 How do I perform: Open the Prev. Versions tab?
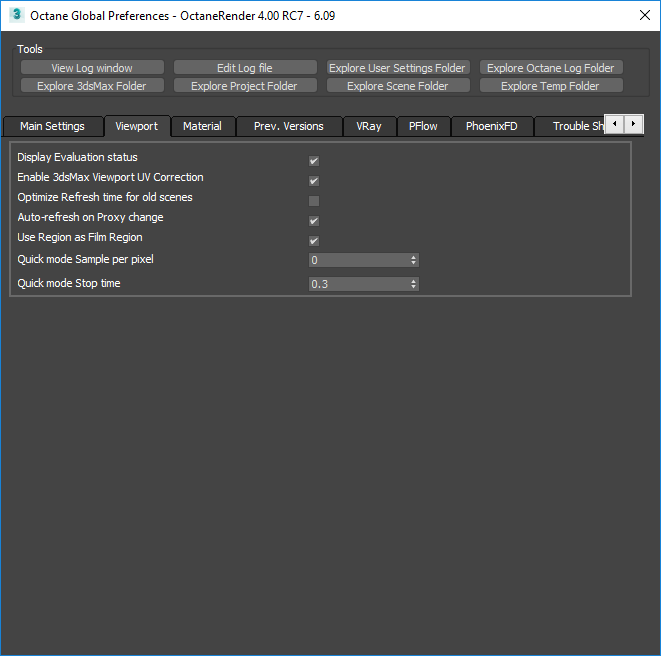tap(289, 126)
